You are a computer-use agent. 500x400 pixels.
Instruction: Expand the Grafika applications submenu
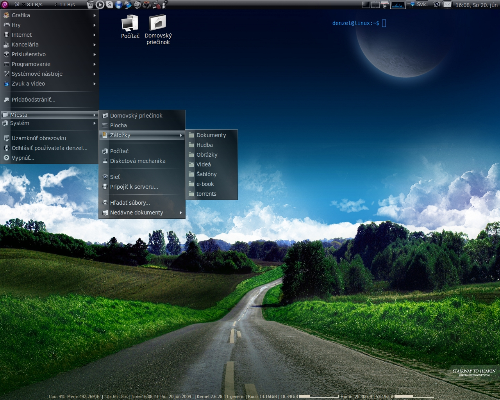(x=50, y=15)
